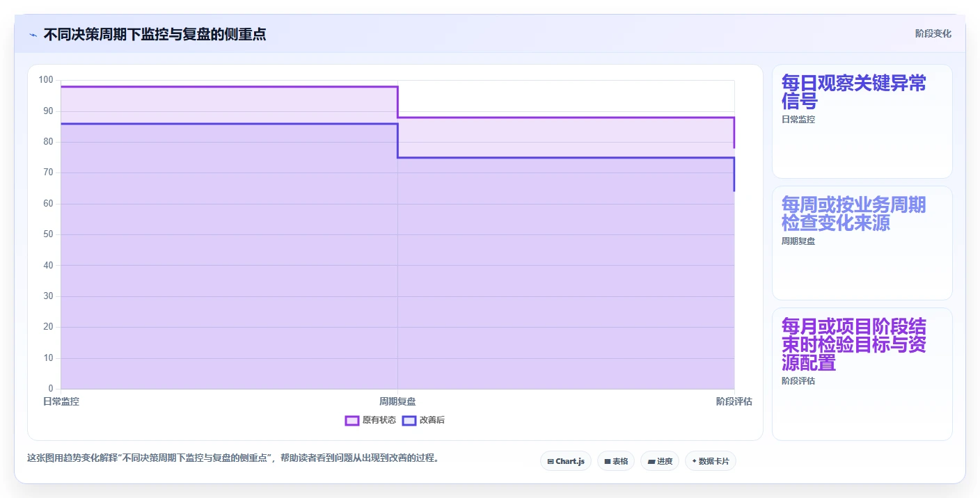Click the icon inside the 表格 chip

click(608, 461)
